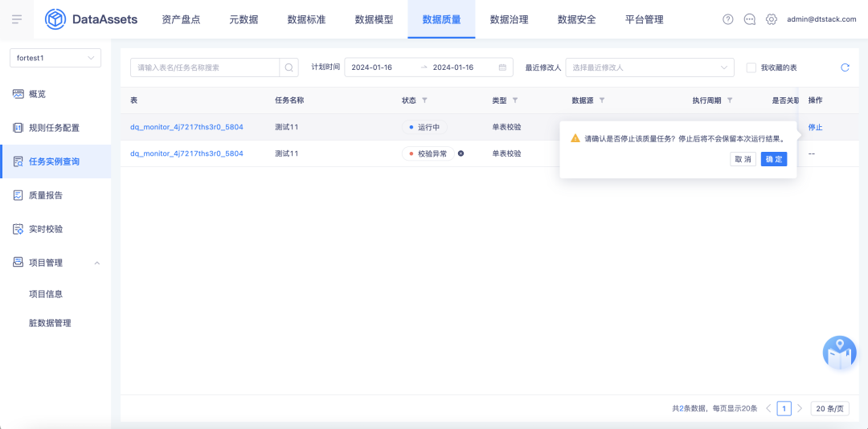Open the message chat icon in header

coord(750,19)
